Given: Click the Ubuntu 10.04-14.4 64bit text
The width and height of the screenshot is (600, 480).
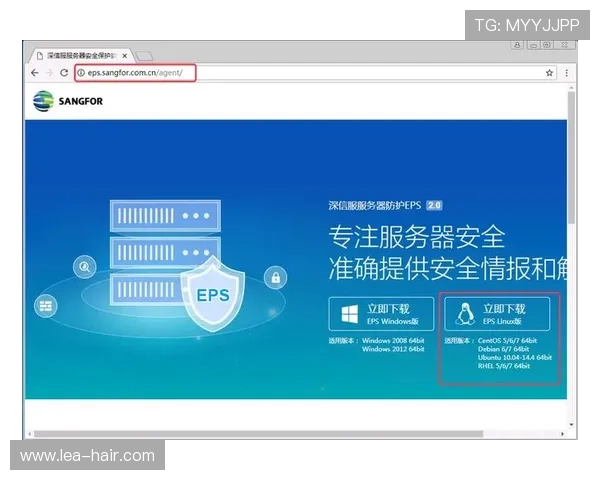Looking at the screenshot, I should pos(515,358).
